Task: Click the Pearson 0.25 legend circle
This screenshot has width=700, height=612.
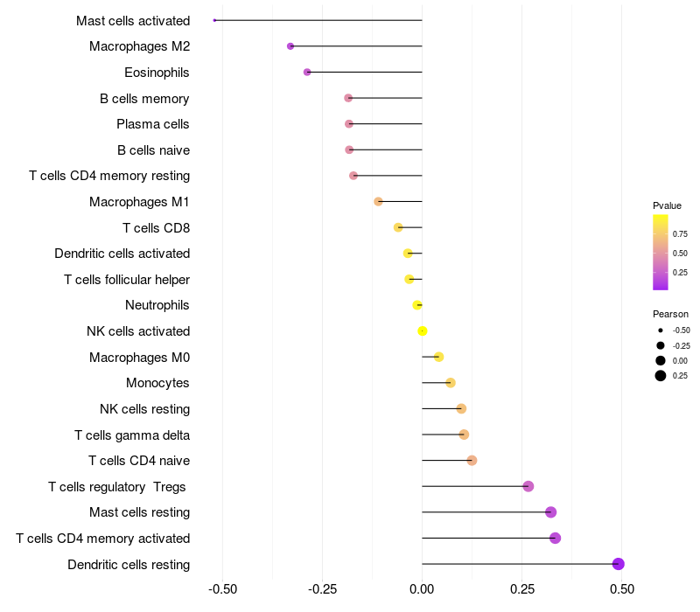Action: pos(661,376)
